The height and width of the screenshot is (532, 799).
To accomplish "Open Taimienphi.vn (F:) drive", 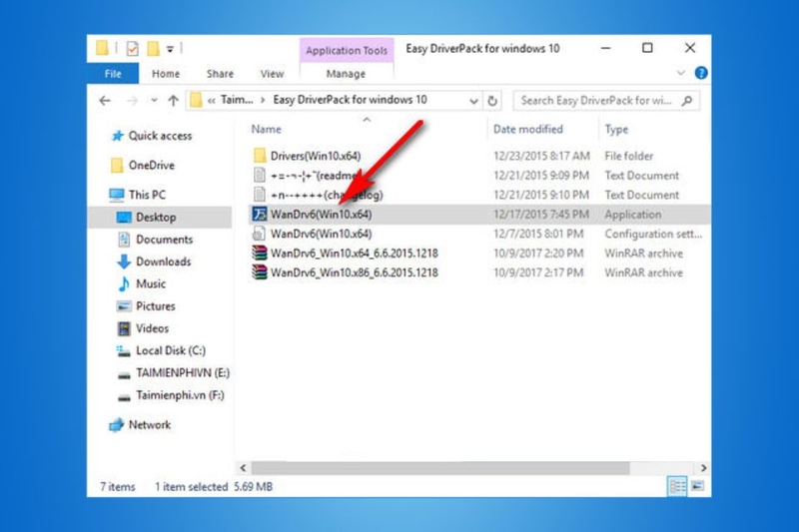I will pos(180,395).
